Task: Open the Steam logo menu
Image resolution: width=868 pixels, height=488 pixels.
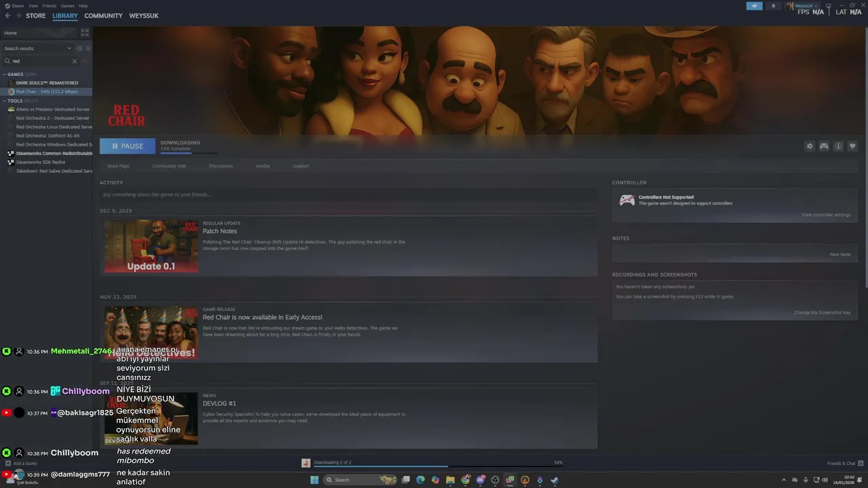Action: [15, 5]
